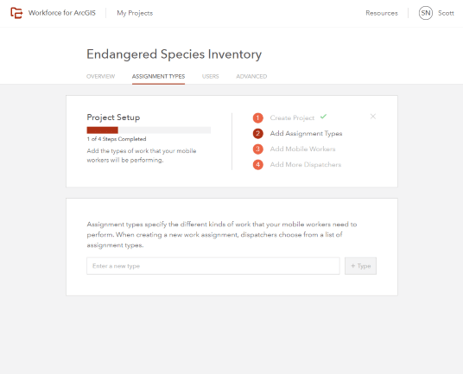Open My Projects in header
This screenshot has width=463, height=374.
(135, 13)
